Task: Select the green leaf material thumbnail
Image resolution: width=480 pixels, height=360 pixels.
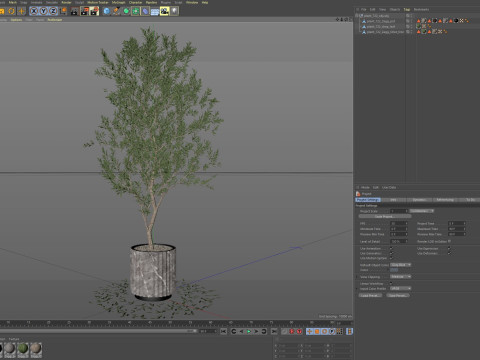Action: pyautogui.click(x=23, y=349)
